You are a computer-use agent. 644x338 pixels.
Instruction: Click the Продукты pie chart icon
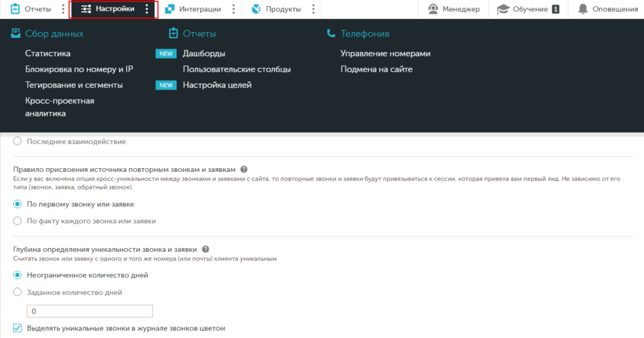pos(255,9)
